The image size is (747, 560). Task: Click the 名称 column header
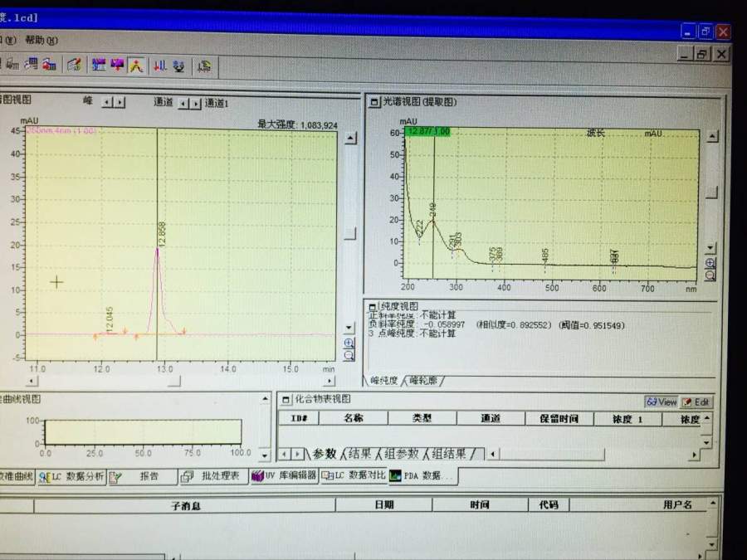click(353, 418)
